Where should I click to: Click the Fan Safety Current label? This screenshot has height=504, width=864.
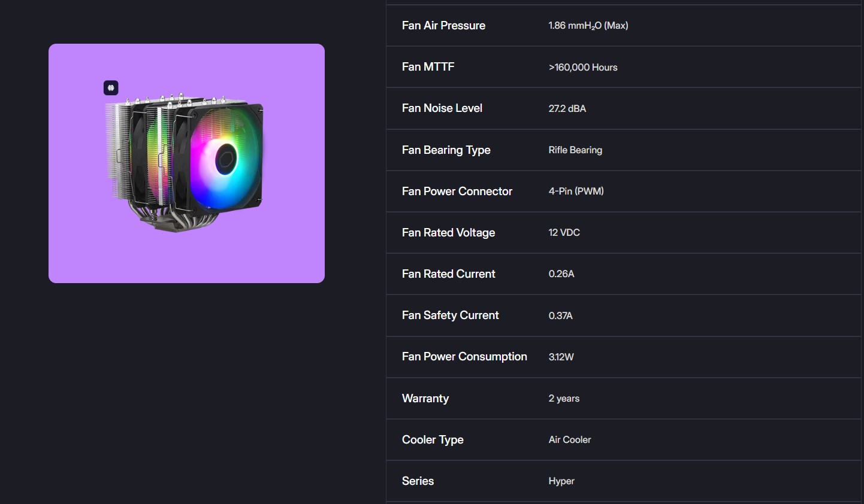click(450, 315)
